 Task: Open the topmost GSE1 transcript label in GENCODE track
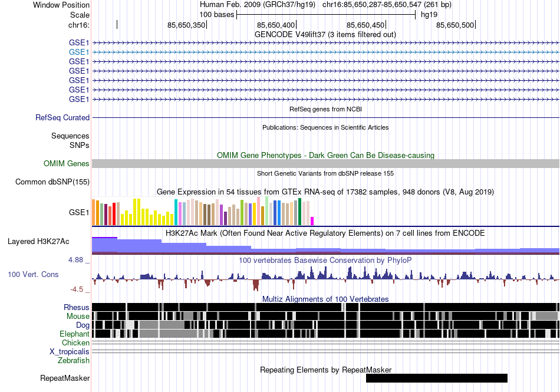coord(79,43)
